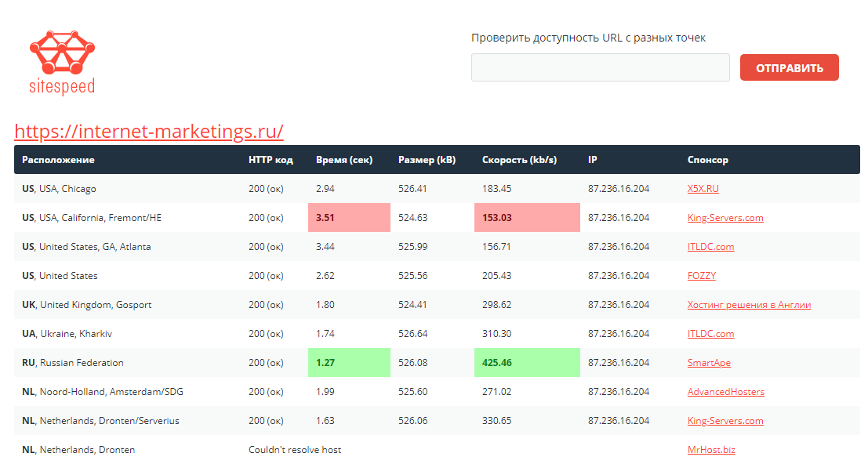The height and width of the screenshot is (464, 868).
Task: Visit the AdvancedHosters sponsor link
Action: pos(725,392)
